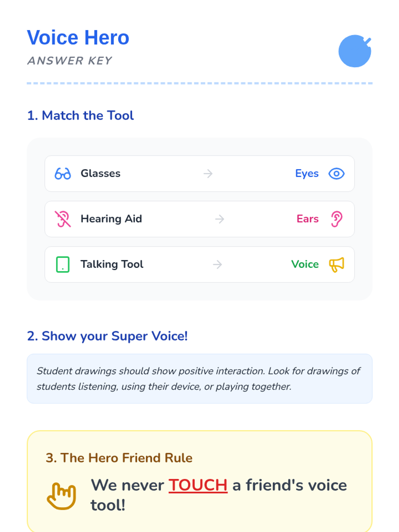The height and width of the screenshot is (532, 399).
Task: Click the arrow beside Talking Tool
Action: click(x=217, y=265)
